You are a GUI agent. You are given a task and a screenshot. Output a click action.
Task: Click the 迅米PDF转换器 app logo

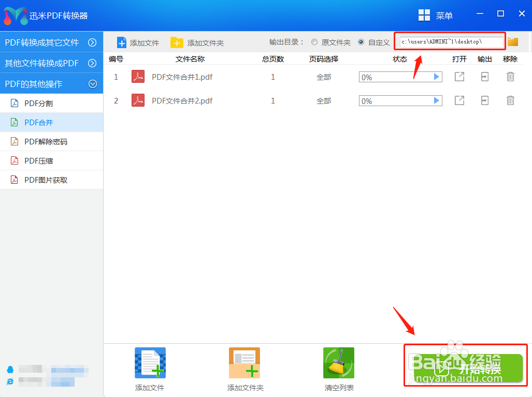(15, 16)
